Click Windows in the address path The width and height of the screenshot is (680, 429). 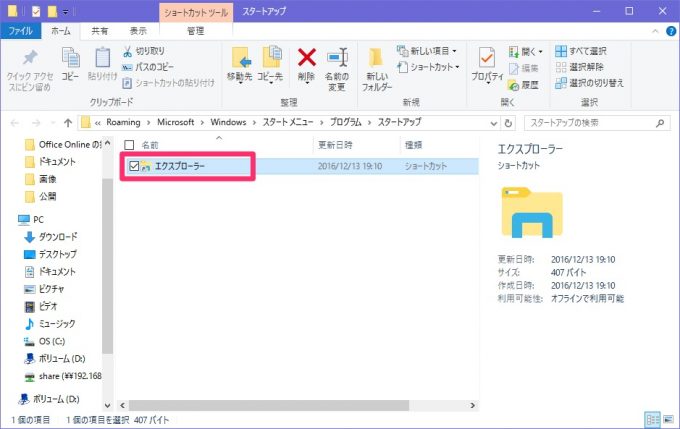(x=228, y=122)
